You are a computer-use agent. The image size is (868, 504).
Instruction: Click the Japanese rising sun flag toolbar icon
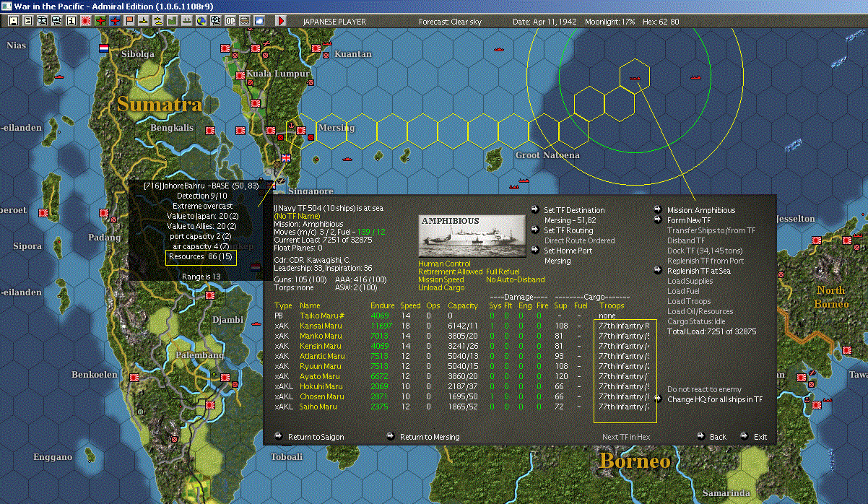85,22
